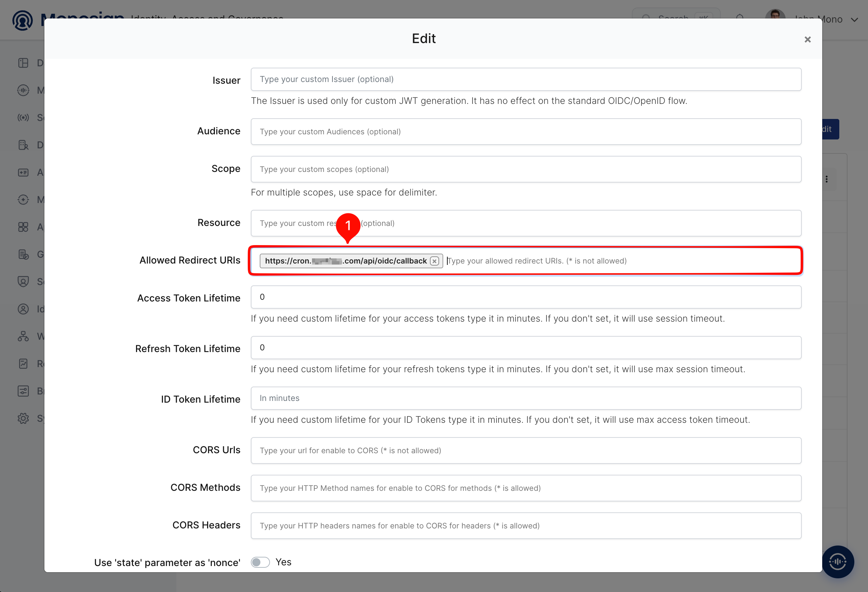The image size is (868, 592).
Task: Focus the Access Token Lifetime field
Action: (526, 297)
